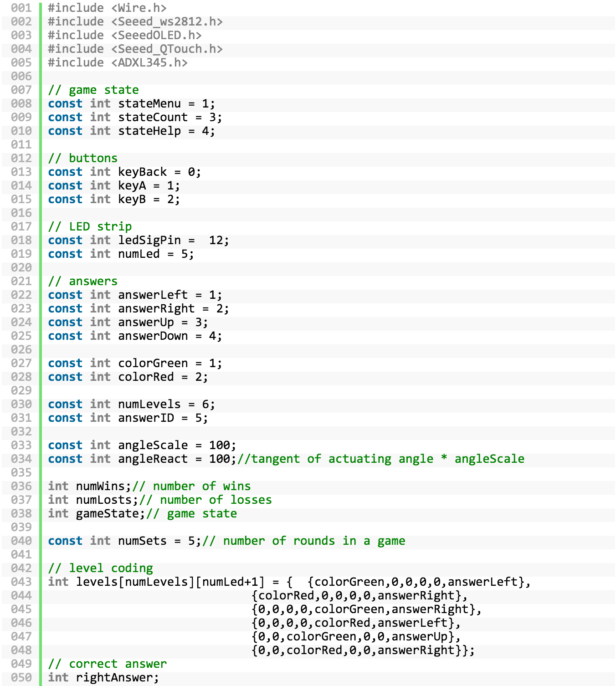Image resolution: width=616 pixels, height=686 pixels.
Task: Click the '#include <Seeed_QTouch.h>' line
Action: (135, 49)
